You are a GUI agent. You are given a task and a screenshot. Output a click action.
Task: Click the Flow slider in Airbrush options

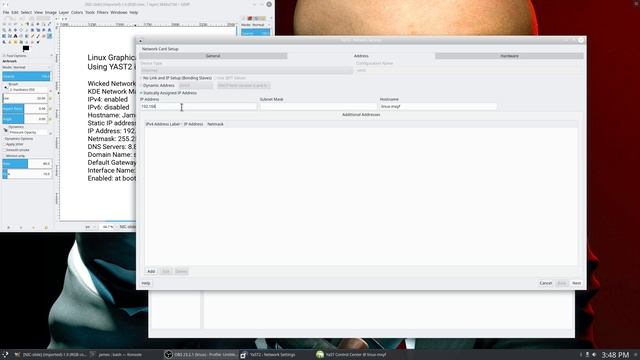(x=27, y=174)
